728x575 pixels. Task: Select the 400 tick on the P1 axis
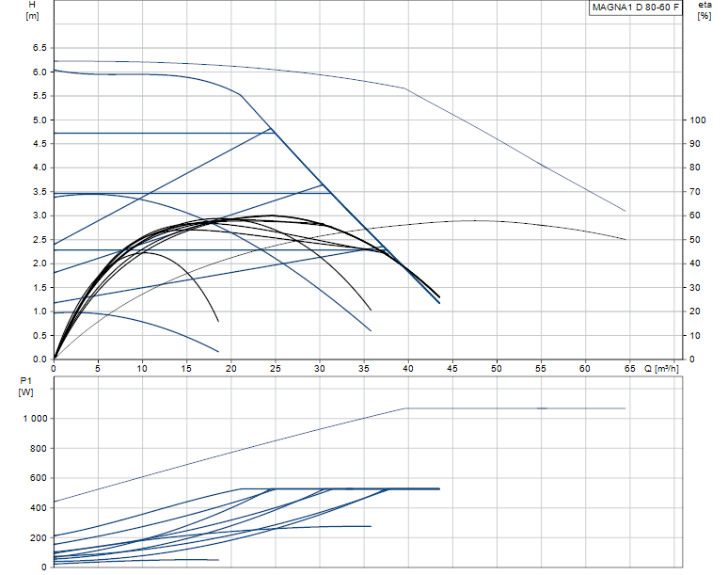click(x=39, y=507)
